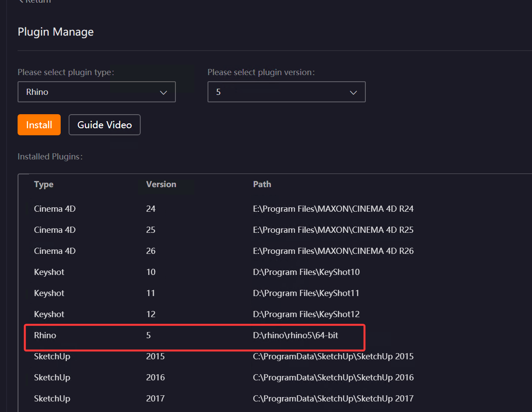Viewport: 532px width, 412px height.
Task: Select the SketchUp 2016 row
Action: tap(275, 377)
